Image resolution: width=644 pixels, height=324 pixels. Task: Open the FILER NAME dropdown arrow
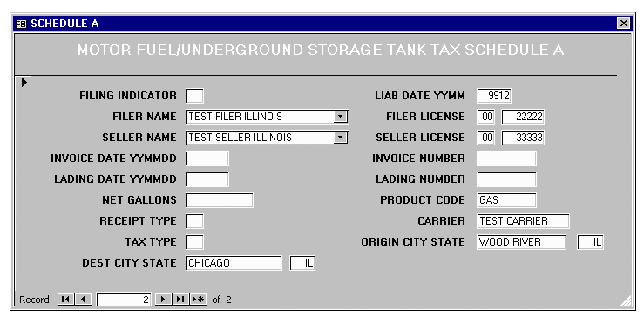(x=340, y=117)
